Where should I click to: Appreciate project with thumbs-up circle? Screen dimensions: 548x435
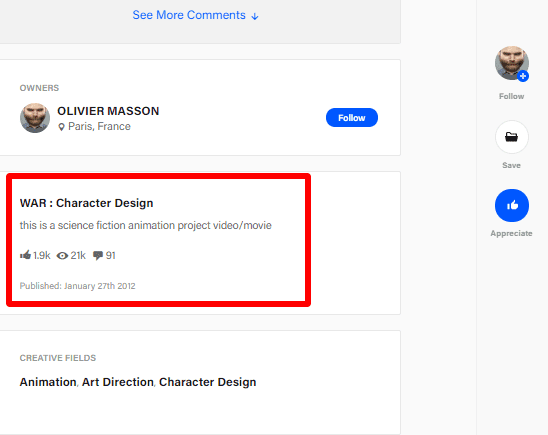512,205
